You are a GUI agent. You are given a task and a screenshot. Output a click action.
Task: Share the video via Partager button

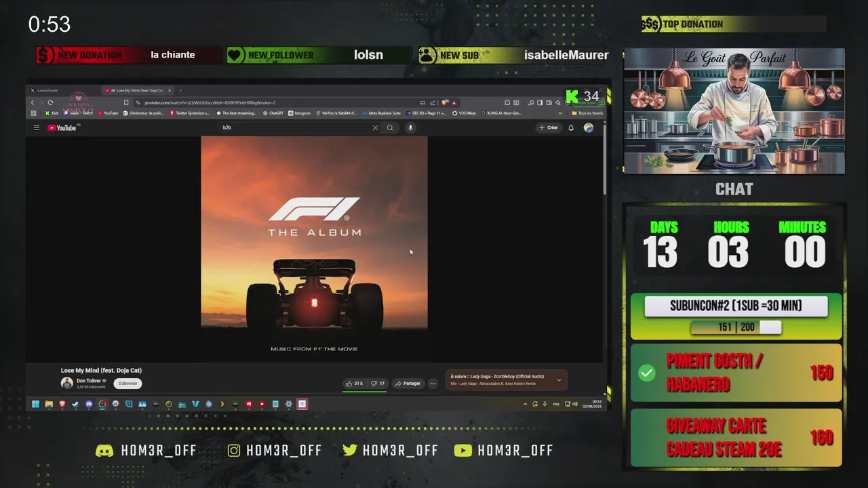(x=408, y=384)
